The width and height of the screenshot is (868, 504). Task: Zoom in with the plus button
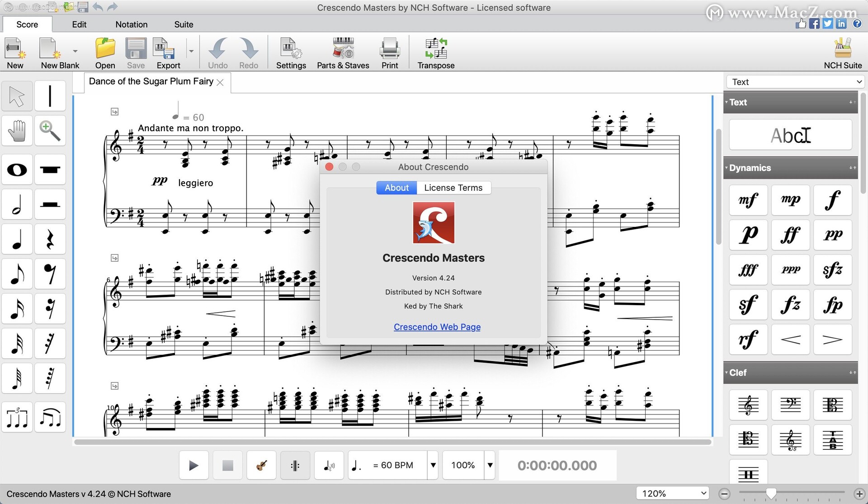point(859,494)
